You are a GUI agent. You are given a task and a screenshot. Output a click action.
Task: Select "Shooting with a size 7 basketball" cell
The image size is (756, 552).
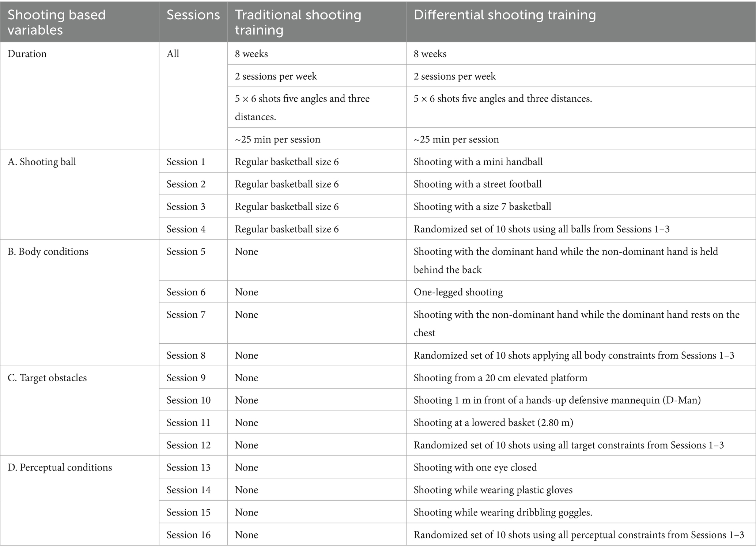(x=482, y=207)
